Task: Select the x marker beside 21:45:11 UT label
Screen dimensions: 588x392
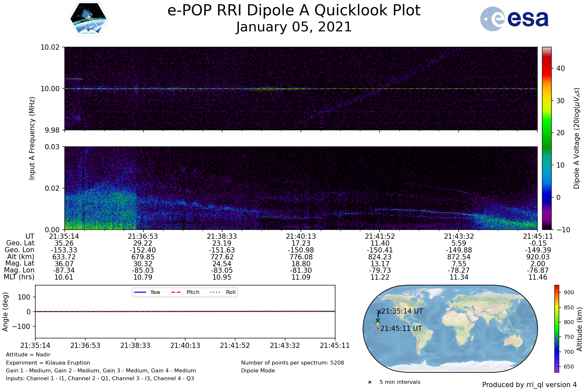Action: pos(378,321)
